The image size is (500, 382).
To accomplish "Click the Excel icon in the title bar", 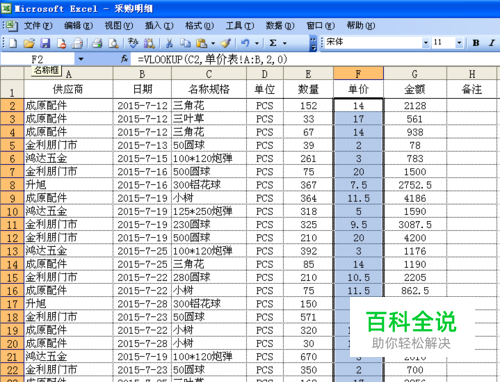I will click(x=6, y=8).
